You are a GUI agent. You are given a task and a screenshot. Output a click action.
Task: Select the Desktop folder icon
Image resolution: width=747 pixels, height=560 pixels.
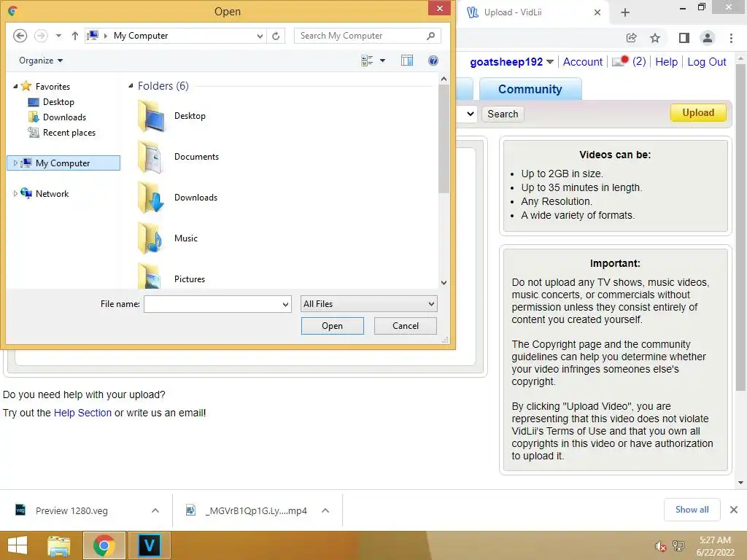tap(152, 116)
